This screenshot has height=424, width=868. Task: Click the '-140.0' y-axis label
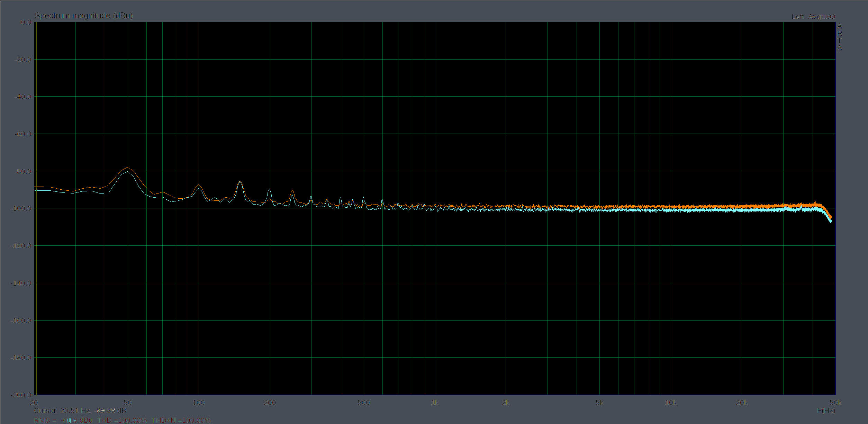[21, 283]
